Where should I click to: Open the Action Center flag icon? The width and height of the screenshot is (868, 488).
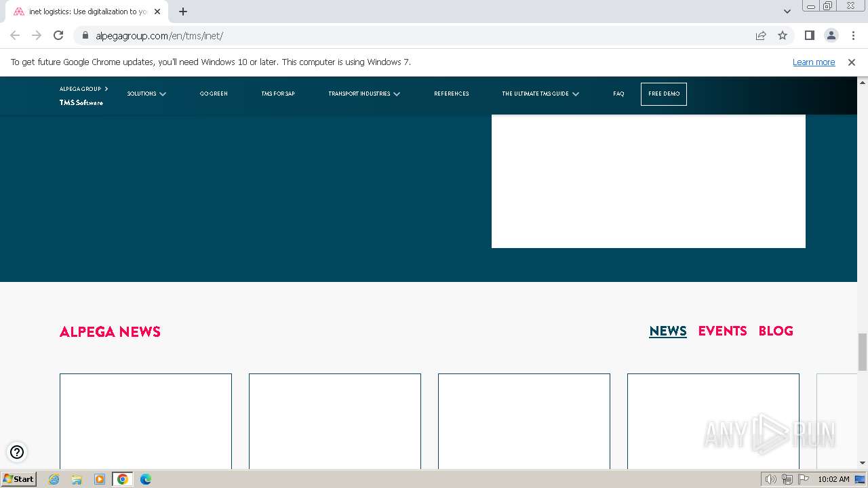(804, 479)
